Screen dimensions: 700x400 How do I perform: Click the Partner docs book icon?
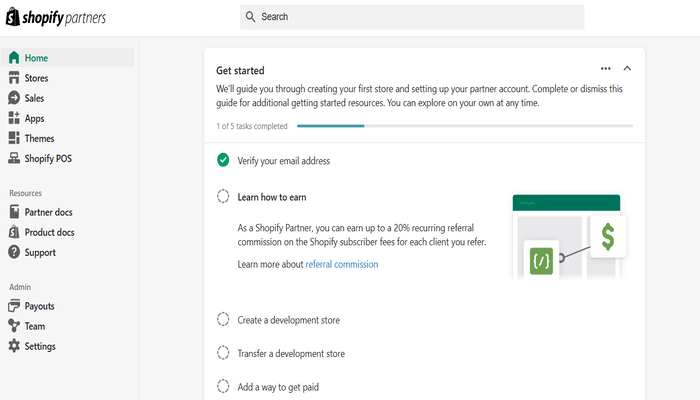[14, 212]
